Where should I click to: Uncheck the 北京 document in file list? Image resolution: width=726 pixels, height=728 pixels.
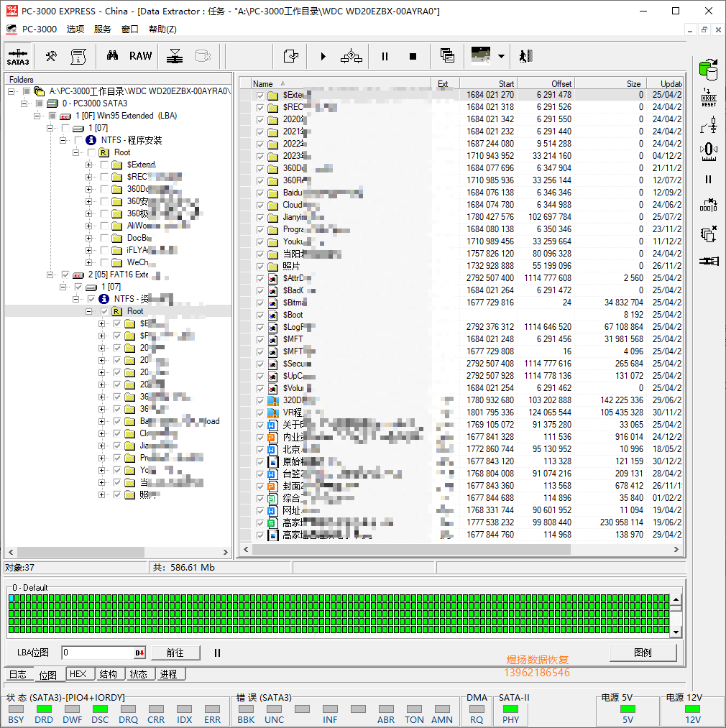[x=260, y=450]
